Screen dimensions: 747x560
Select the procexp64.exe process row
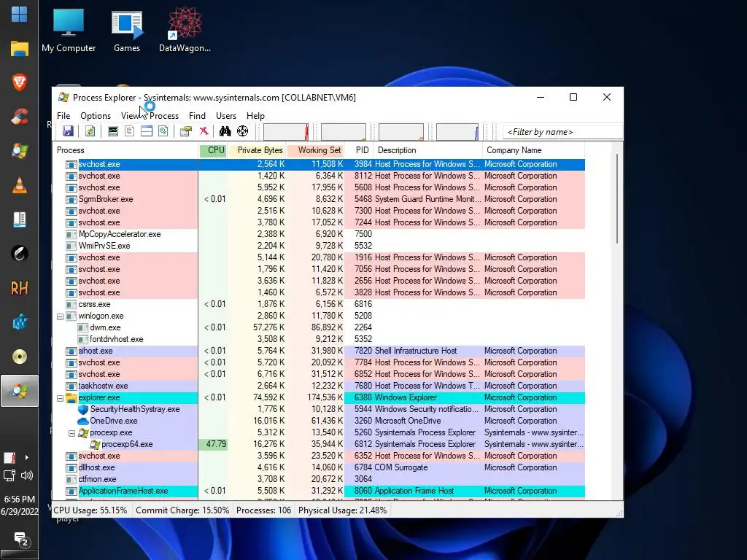[x=320, y=444]
